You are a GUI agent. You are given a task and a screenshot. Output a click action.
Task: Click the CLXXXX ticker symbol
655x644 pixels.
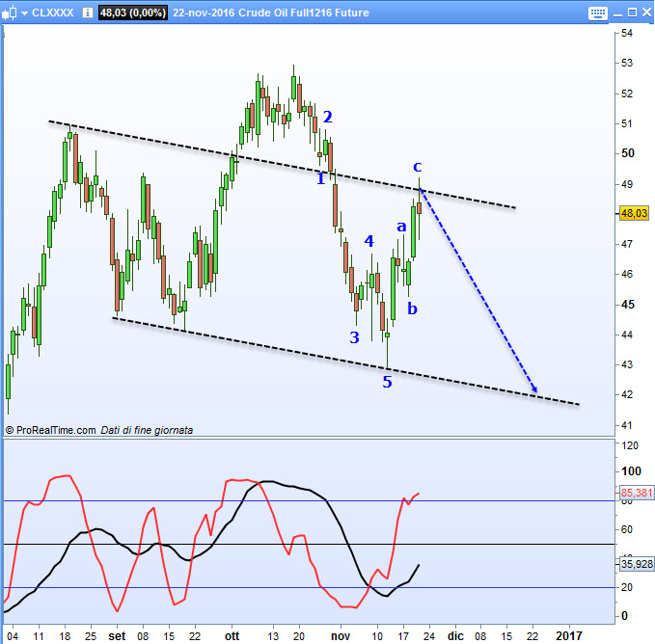[53, 13]
